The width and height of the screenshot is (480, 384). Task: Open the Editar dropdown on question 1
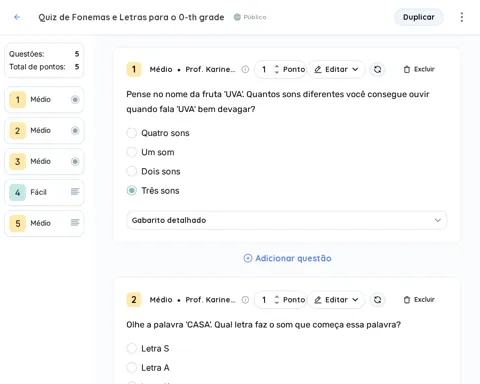point(336,69)
